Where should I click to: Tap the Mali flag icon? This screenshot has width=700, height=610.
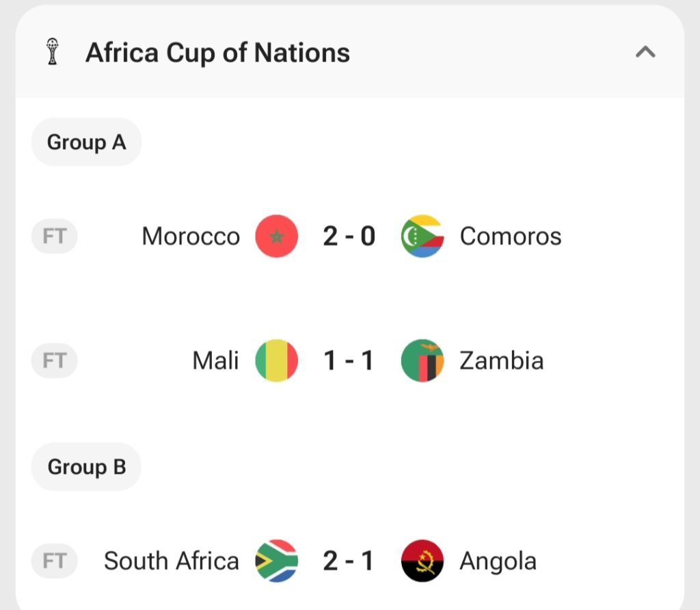click(x=276, y=360)
